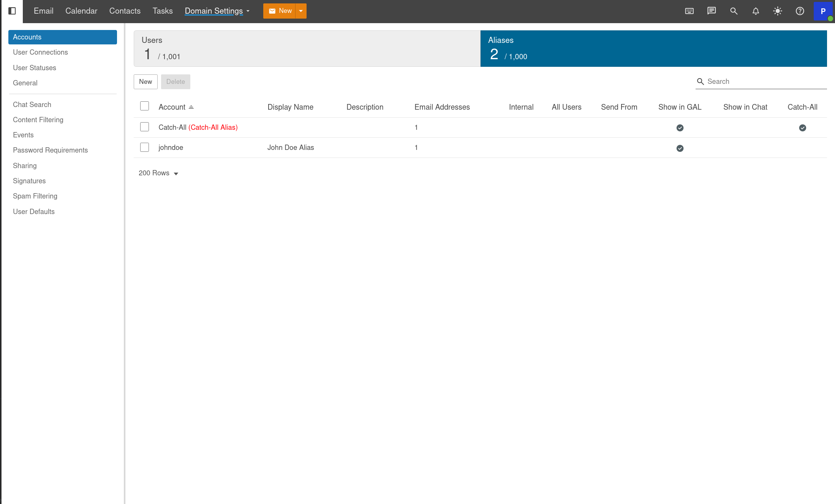Screen dimensions: 835x504
Task: Switch to the Users tab
Action: (x=307, y=49)
